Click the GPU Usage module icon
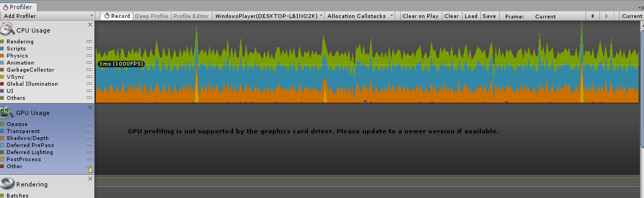Viewport: 644px width, 198px height. coord(8,112)
